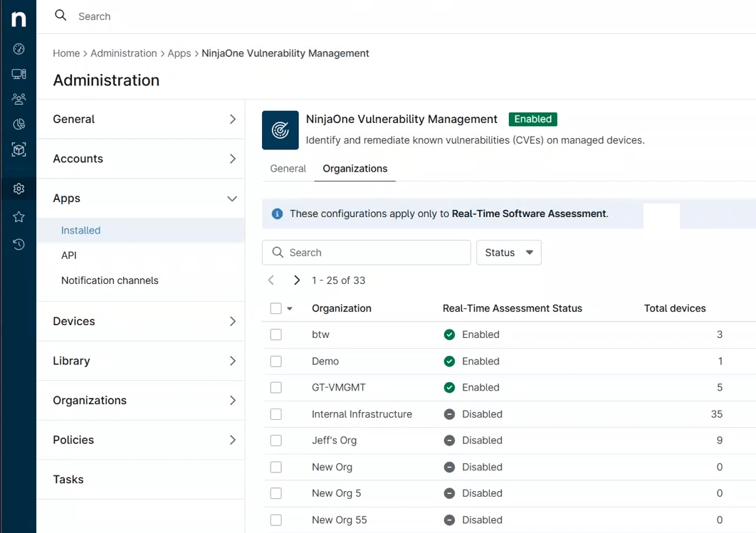
Task: Open the devices monitor icon in sidebar
Action: [x=19, y=74]
